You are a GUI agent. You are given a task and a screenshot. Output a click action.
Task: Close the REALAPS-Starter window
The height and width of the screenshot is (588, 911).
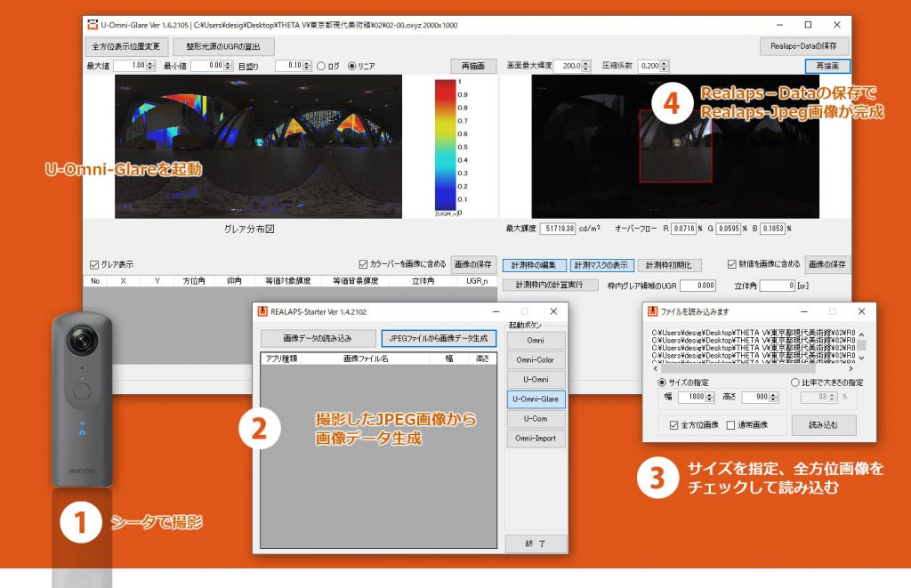point(553,312)
